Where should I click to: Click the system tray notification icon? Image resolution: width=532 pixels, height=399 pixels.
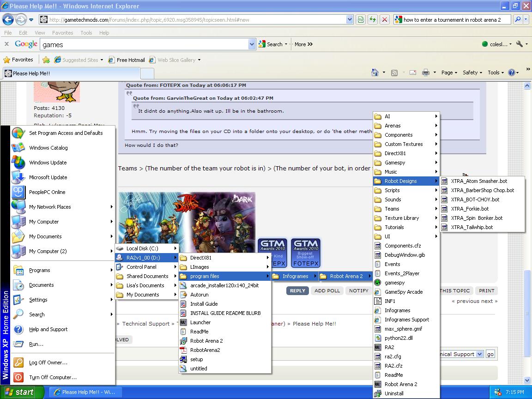(x=497, y=392)
